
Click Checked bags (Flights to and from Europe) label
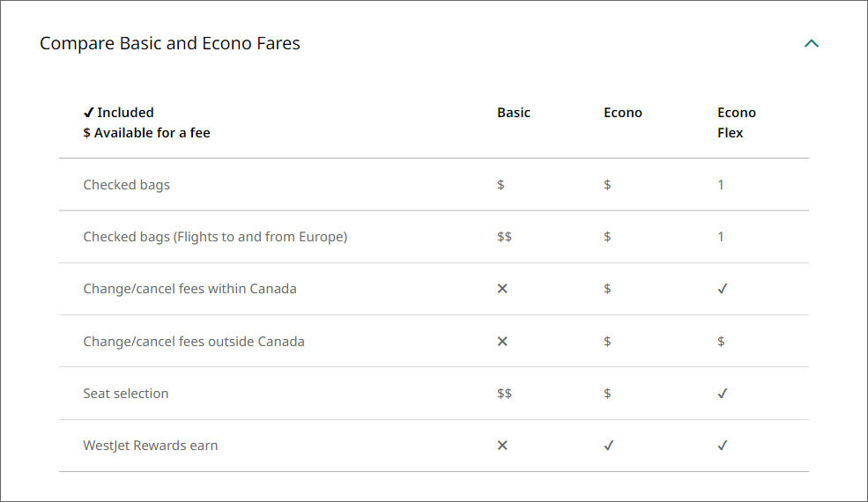coord(215,237)
